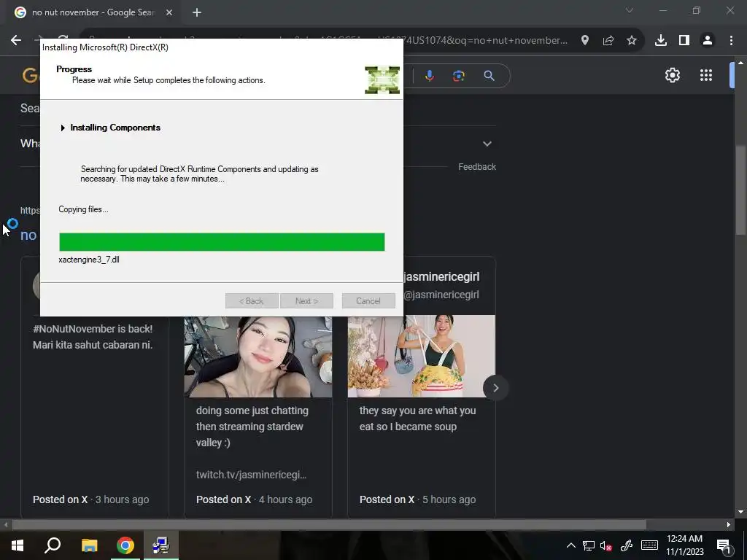
Task: Open the #NoNutNovember is back post
Action: coord(93,337)
